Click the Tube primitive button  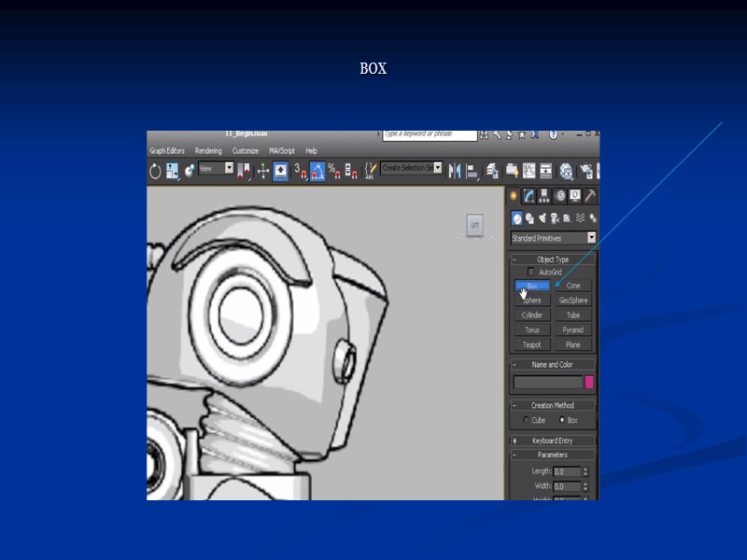point(573,315)
